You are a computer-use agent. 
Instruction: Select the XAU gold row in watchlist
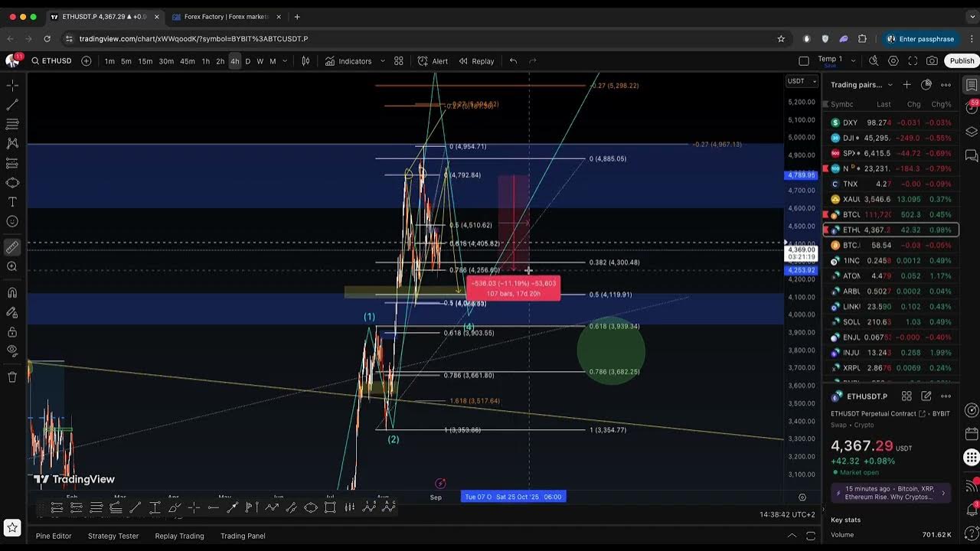[891, 199]
